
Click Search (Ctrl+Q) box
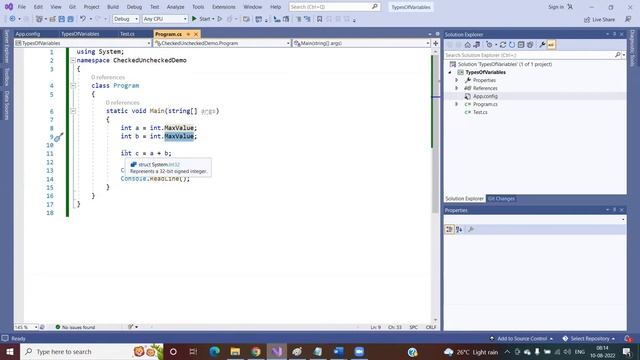coord(334,7)
